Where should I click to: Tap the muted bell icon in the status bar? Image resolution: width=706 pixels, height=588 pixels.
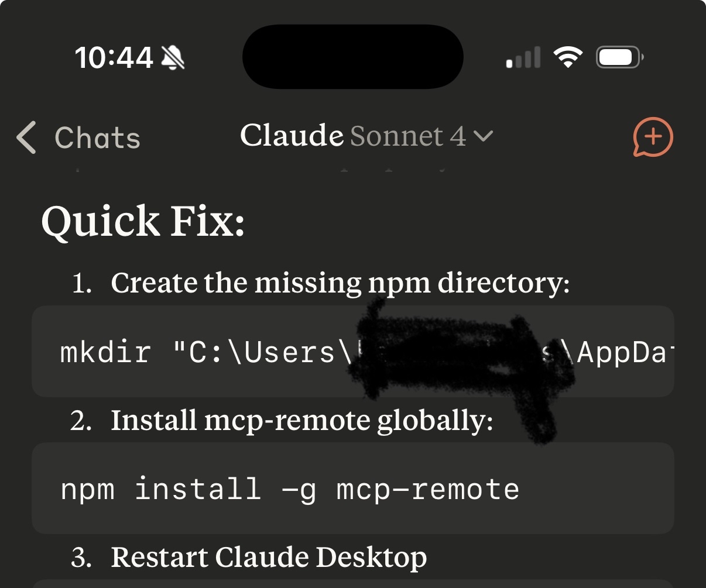[x=173, y=57]
